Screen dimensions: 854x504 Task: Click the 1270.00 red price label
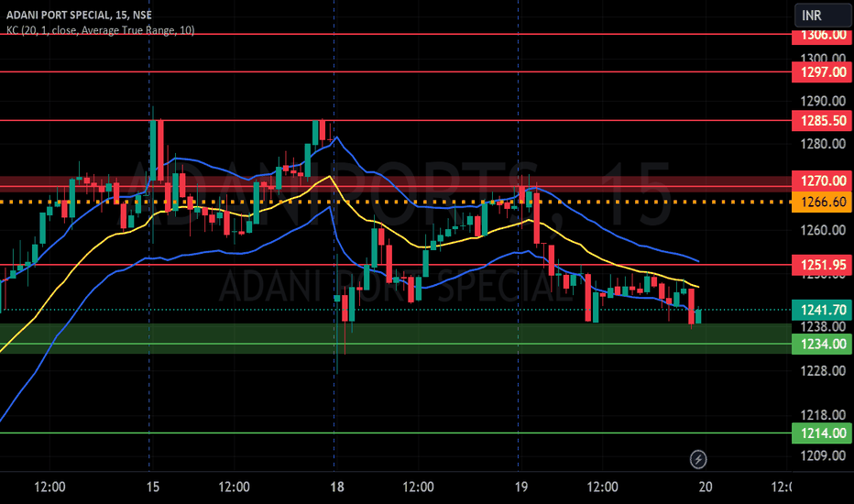[821, 181]
